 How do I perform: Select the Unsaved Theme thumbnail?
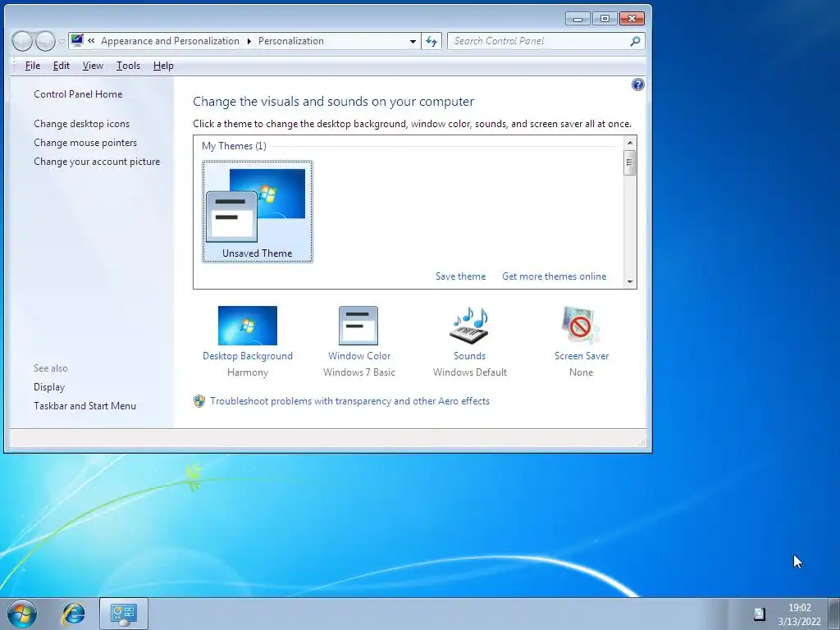click(x=257, y=212)
